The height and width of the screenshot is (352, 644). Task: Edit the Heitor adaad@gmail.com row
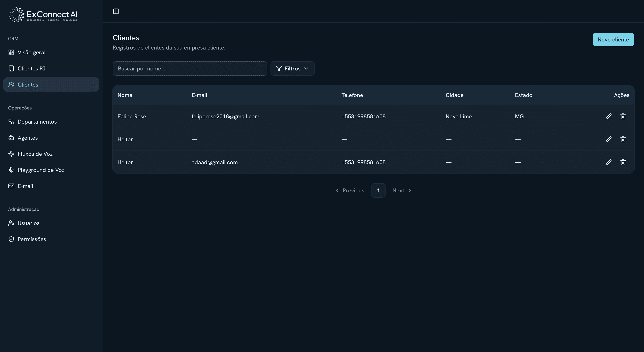click(609, 162)
